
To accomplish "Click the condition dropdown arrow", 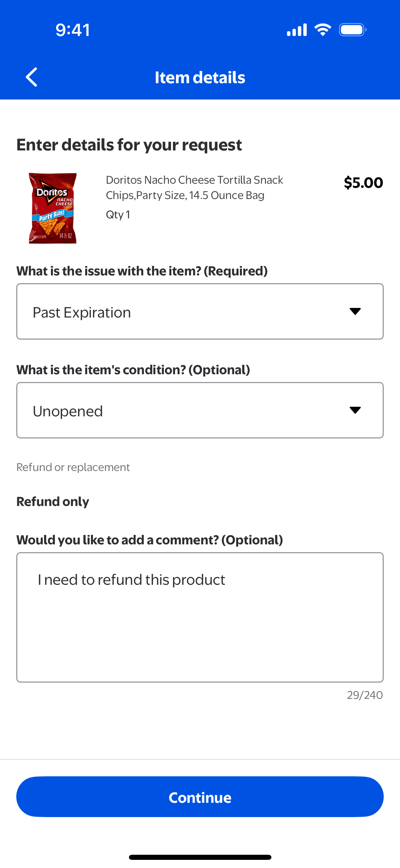I will (x=355, y=410).
